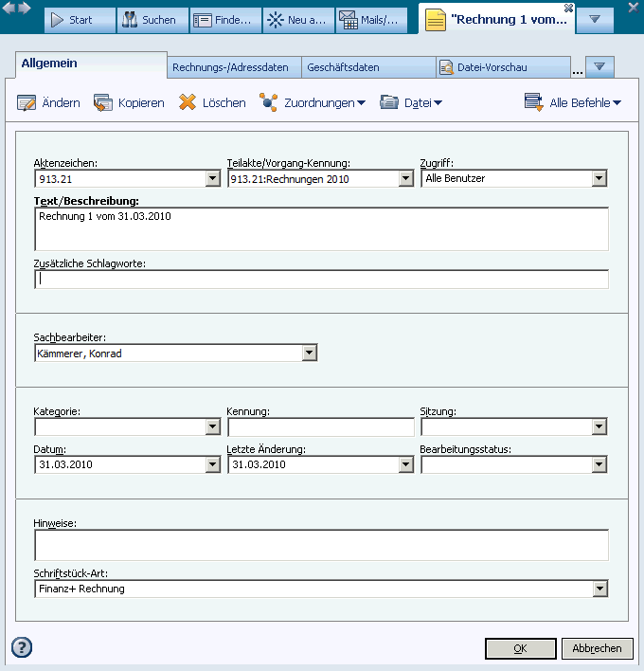Open the Datei-Vorschau tab
The image size is (644, 671).
coord(502,67)
